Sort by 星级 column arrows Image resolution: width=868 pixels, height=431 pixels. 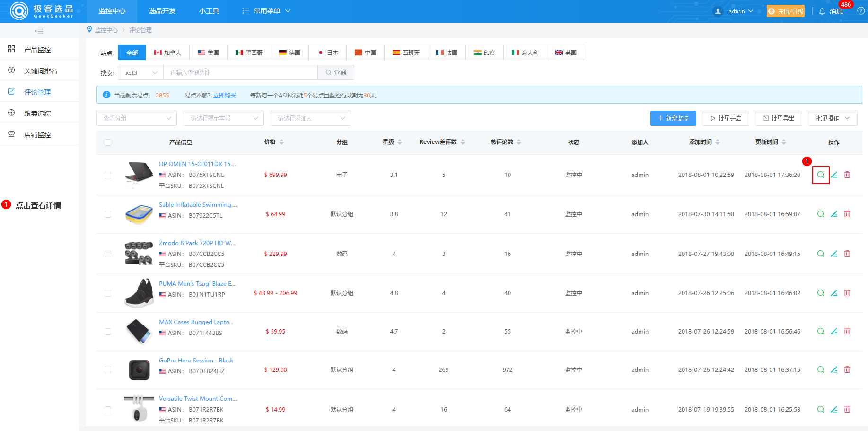[400, 142]
